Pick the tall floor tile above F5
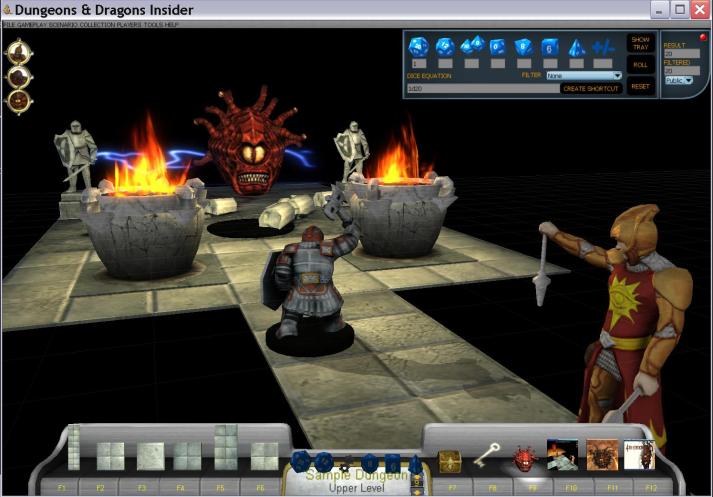 click(226, 447)
